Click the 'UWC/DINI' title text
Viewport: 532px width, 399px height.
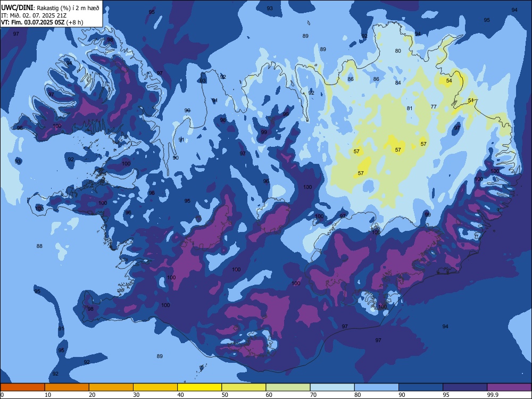click(17, 7)
